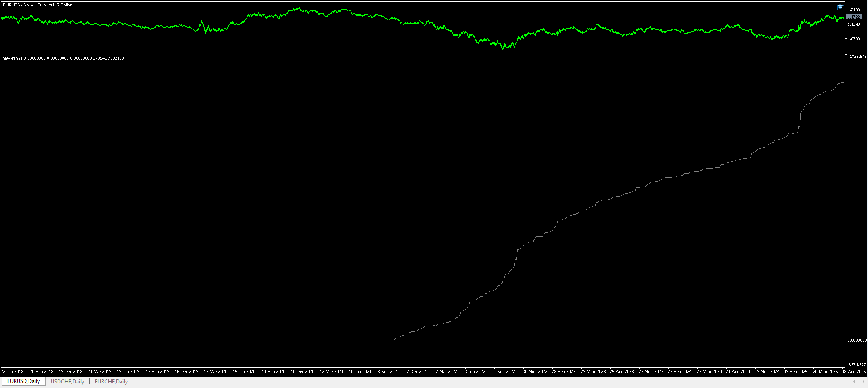Click the graduation cap expert advisor icon
Viewport: 868px width, 388px height.
[840, 6]
